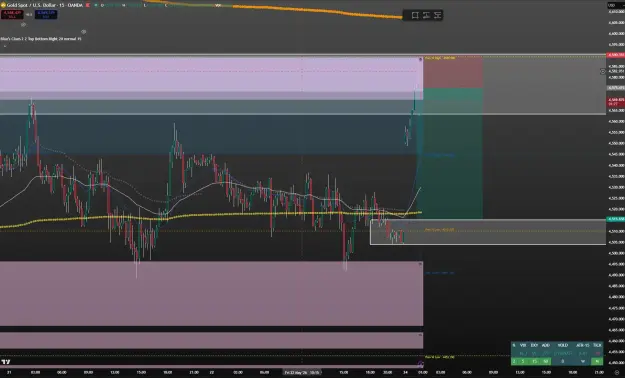The height and width of the screenshot is (378, 625).
Task: Click the purple icon at the bottom of the chart
Action: tap(420, 364)
